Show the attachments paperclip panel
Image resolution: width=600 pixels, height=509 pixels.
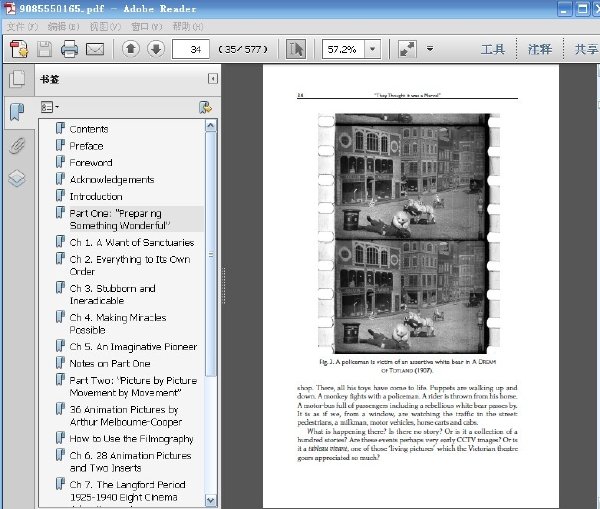click(x=17, y=145)
